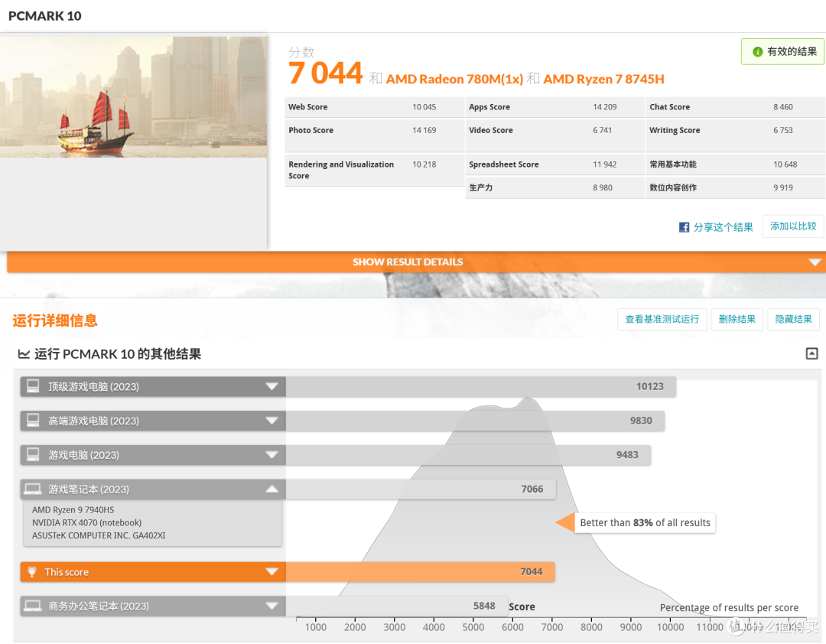Click the 10123 score bar
Image resolution: width=826 pixels, height=644 pixels.
pyautogui.click(x=481, y=386)
